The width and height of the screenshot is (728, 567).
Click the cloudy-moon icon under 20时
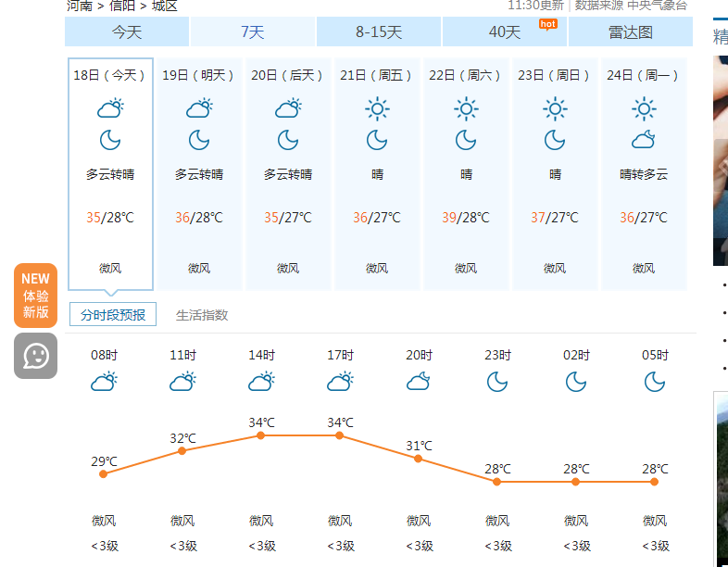pyautogui.click(x=419, y=382)
